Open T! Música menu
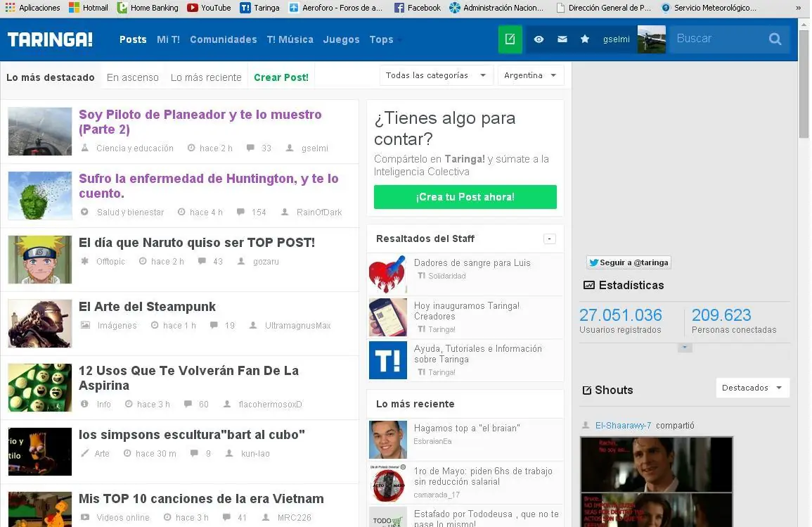The width and height of the screenshot is (812, 527). coord(290,39)
